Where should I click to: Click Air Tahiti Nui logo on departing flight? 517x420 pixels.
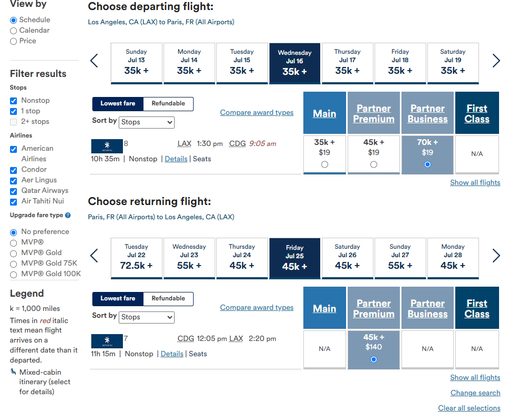tap(107, 146)
